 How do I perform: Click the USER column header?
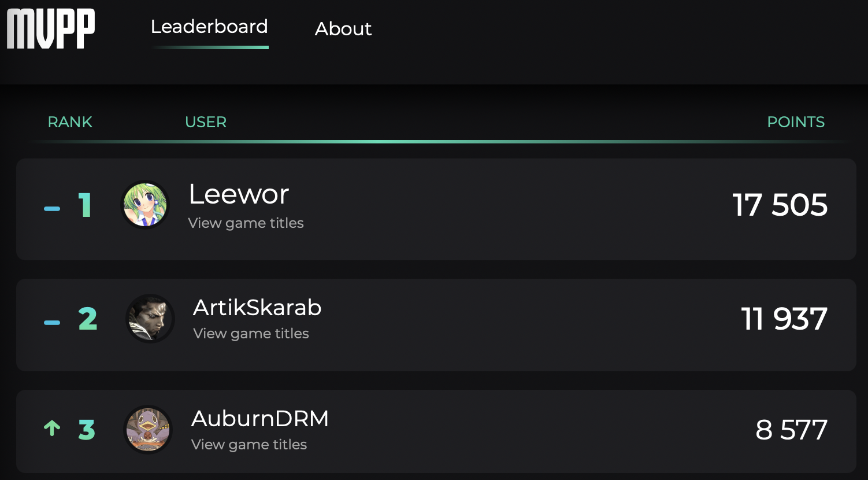coord(206,122)
